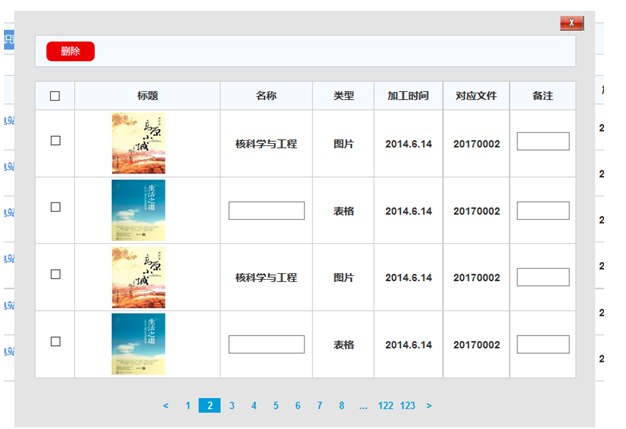Screen dimensions: 626x429
Task: Close the dialog with the X button
Action: pos(571,22)
